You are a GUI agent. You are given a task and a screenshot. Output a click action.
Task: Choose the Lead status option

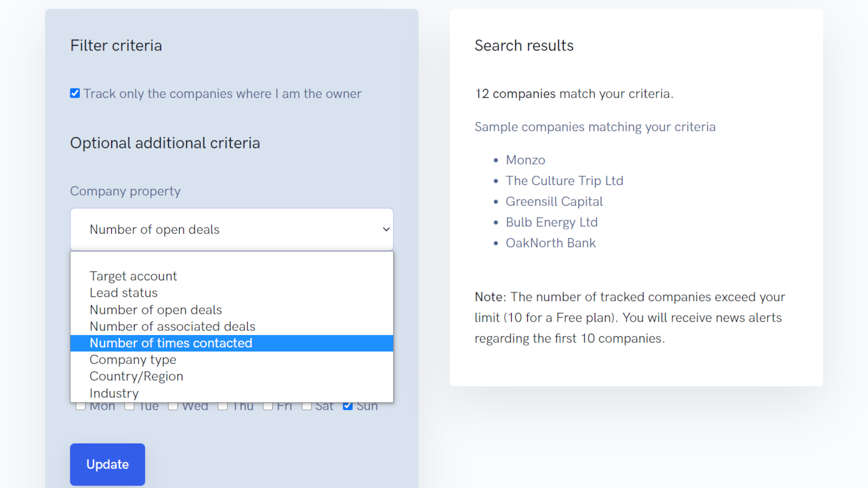124,293
